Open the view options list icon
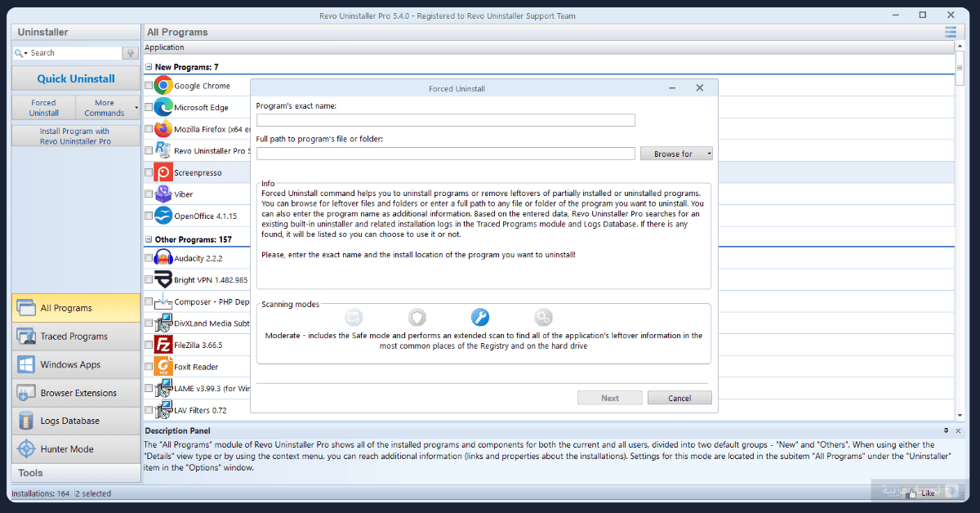 click(951, 32)
